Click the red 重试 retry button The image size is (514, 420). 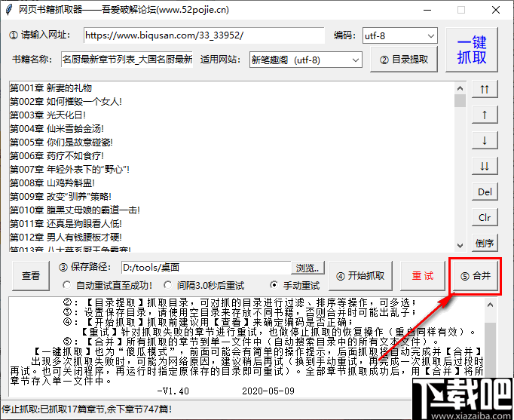pyautogui.click(x=423, y=276)
